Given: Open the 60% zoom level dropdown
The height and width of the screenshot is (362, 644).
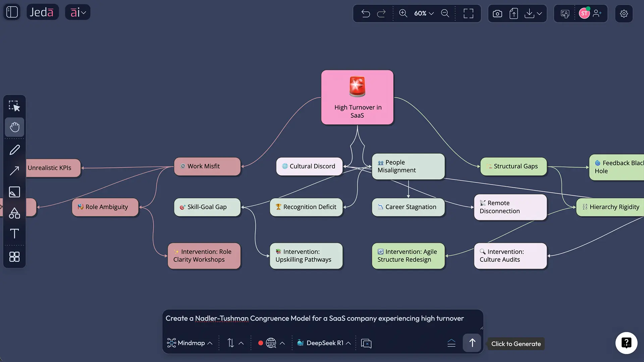Looking at the screenshot, I should tap(424, 13).
